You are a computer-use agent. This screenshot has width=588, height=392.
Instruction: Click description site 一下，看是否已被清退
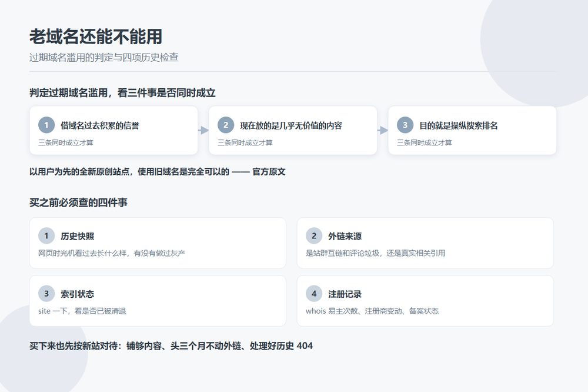[x=82, y=311]
